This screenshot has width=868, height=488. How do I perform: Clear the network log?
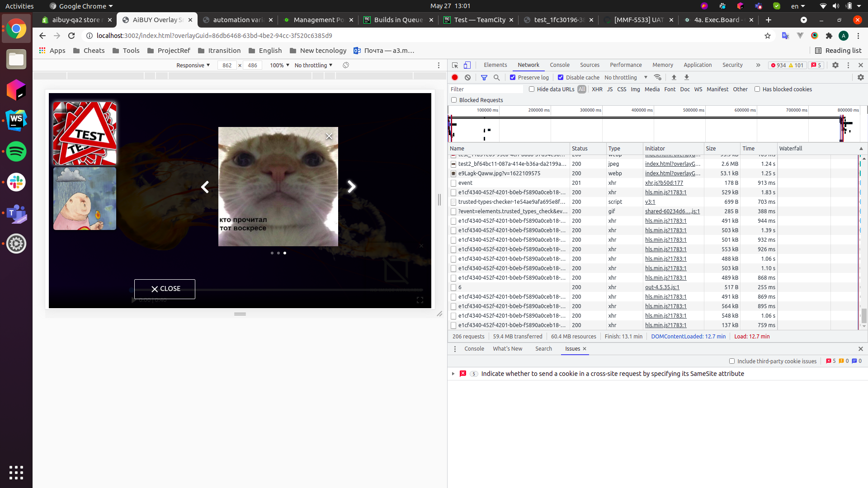[x=467, y=77]
